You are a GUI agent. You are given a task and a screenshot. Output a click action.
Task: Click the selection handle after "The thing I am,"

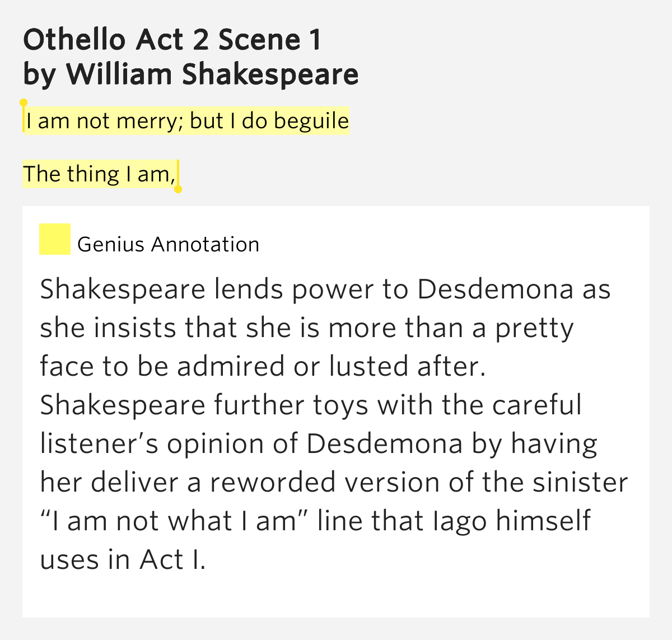(178, 189)
